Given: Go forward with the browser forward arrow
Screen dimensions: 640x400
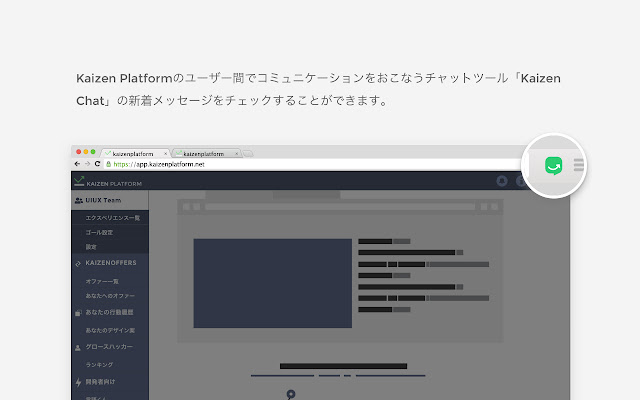Looking at the screenshot, I should 87,164.
